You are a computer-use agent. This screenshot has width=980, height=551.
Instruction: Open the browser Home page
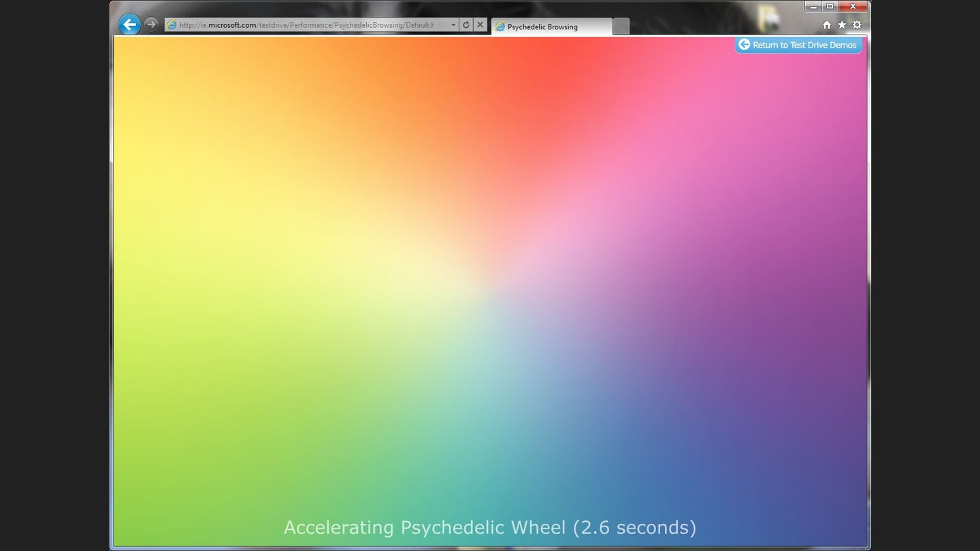[x=827, y=24]
